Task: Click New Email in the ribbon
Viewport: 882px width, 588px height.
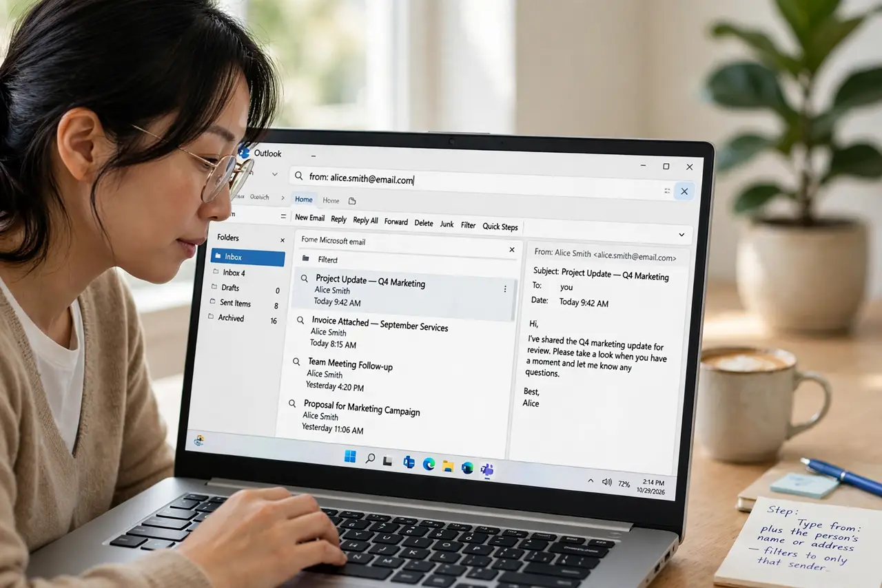Action: point(309,218)
